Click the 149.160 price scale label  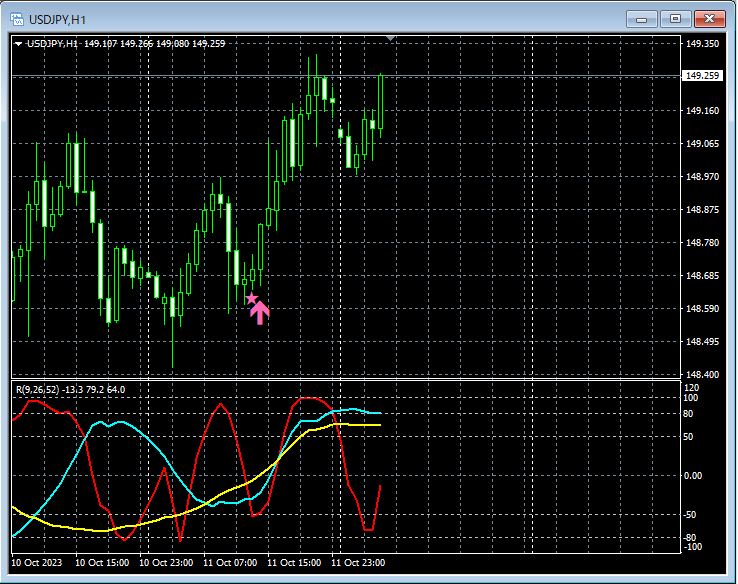point(702,111)
